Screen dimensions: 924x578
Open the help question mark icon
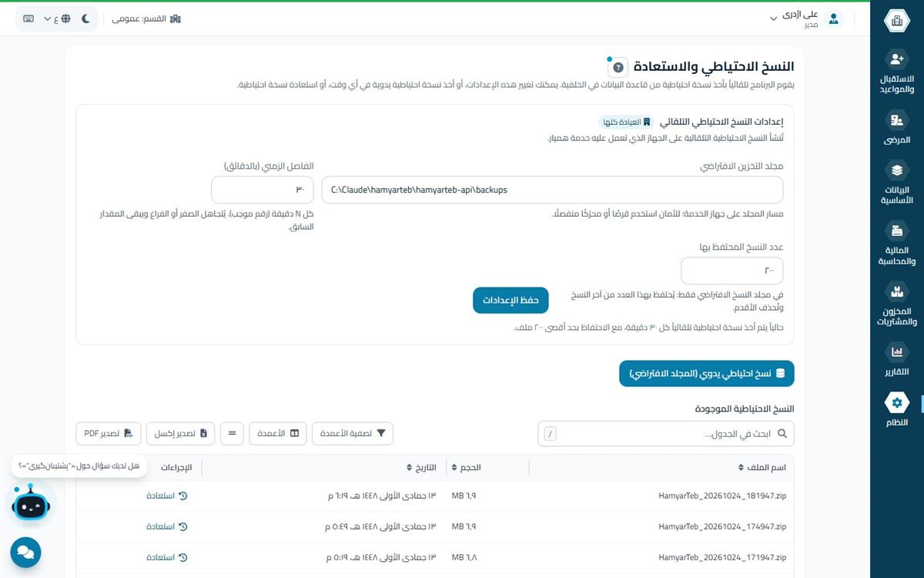point(618,67)
